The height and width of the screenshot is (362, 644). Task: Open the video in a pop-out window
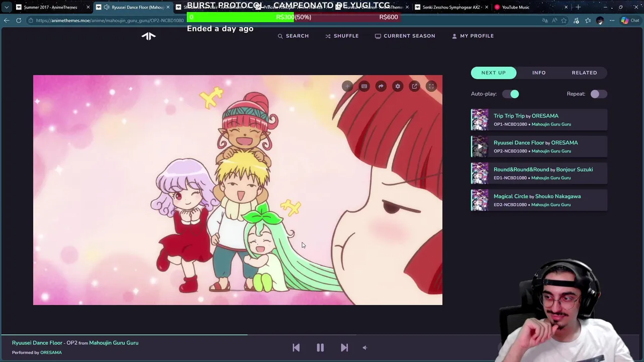pos(415,86)
